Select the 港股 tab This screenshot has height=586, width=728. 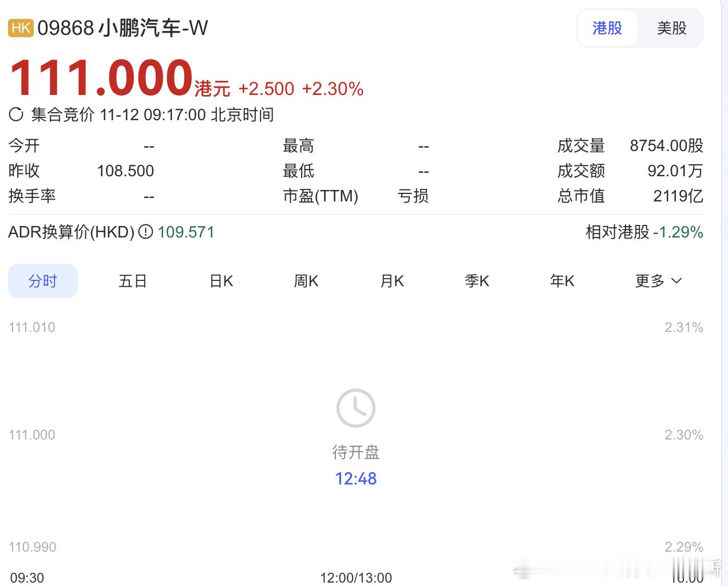[607, 28]
